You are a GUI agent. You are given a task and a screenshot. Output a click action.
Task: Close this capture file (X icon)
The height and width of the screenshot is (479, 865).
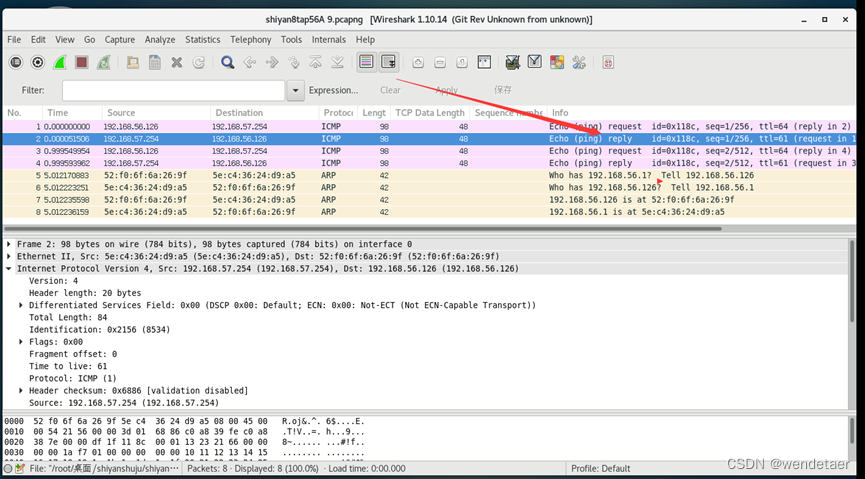click(177, 62)
